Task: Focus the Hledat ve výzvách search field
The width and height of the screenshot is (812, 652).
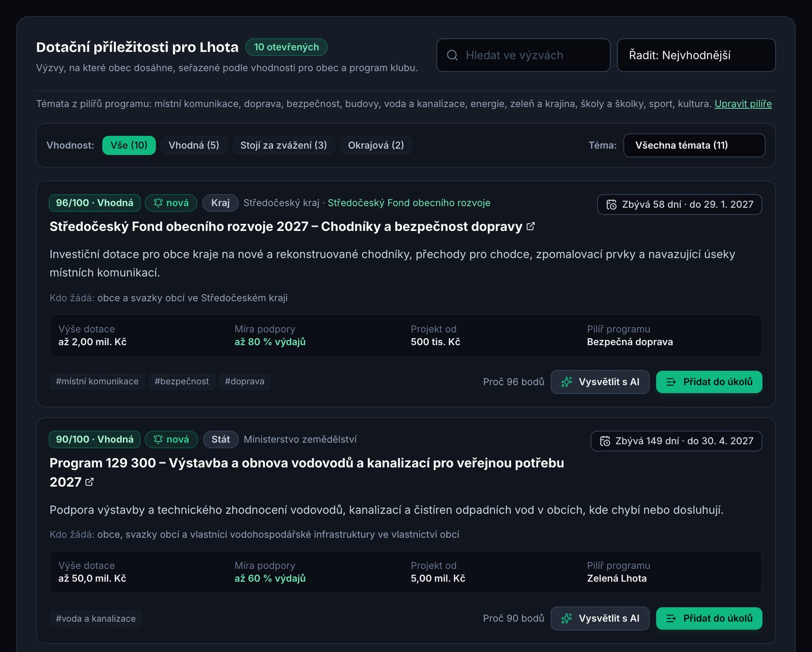Action: 523,55
